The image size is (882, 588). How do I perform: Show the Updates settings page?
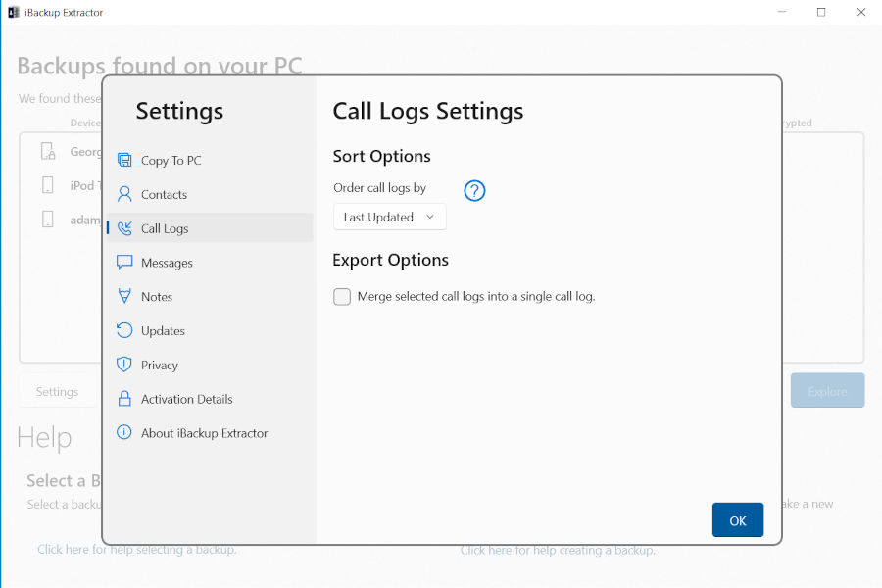210,331
